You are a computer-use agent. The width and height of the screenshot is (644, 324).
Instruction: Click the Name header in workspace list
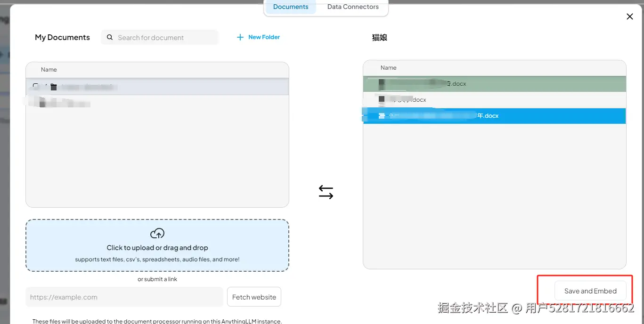(389, 68)
